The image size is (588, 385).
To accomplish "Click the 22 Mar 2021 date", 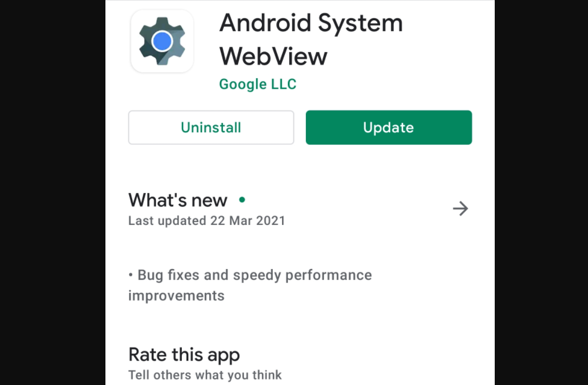I will point(247,221).
